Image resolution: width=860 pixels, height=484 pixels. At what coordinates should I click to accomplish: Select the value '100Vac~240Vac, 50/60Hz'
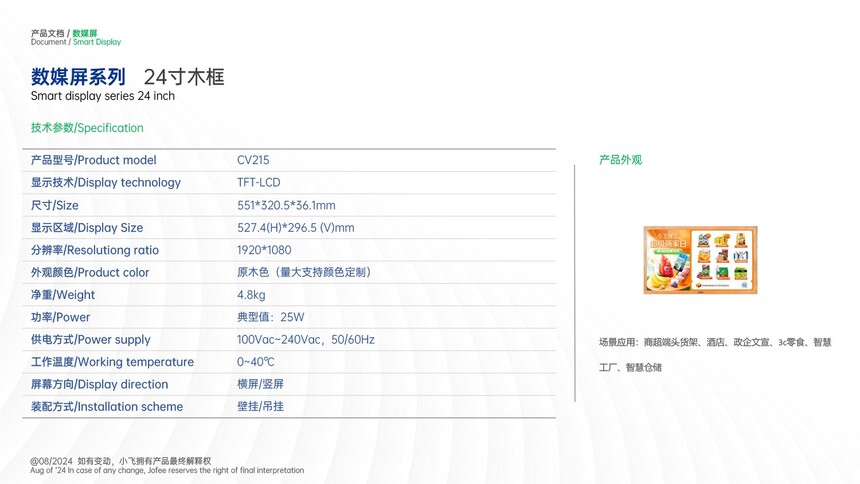(x=306, y=340)
